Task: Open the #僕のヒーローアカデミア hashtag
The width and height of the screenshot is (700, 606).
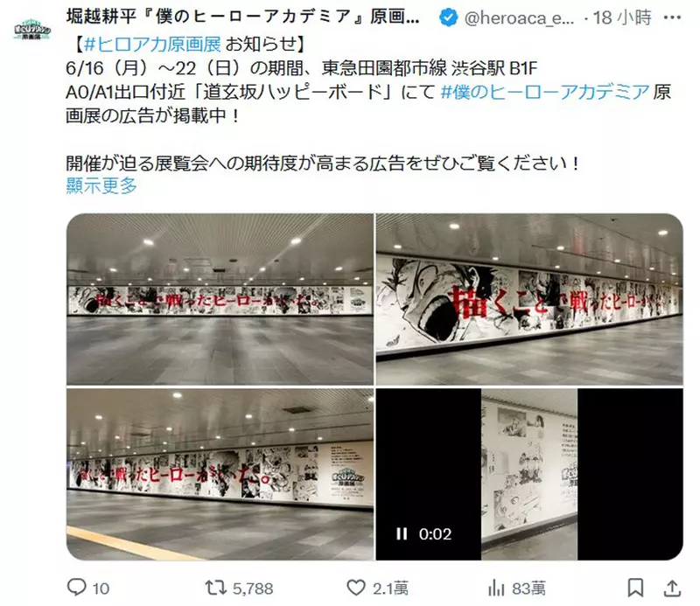Action: pos(544,92)
